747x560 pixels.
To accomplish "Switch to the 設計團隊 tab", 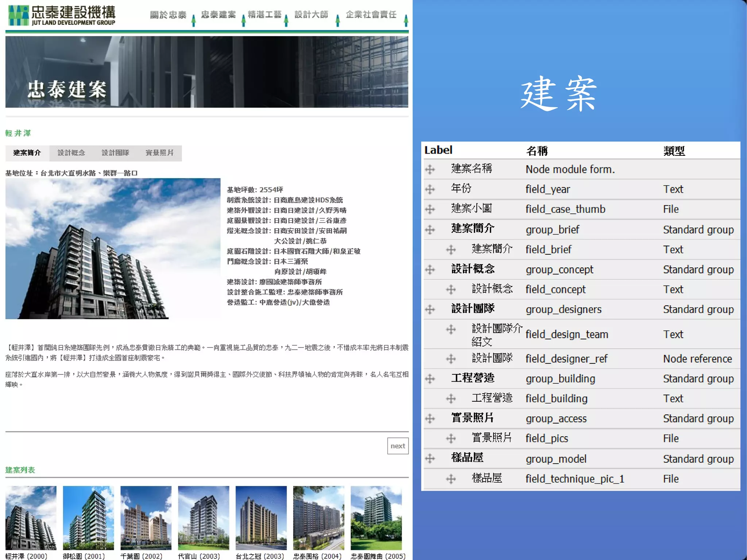I will coord(116,153).
